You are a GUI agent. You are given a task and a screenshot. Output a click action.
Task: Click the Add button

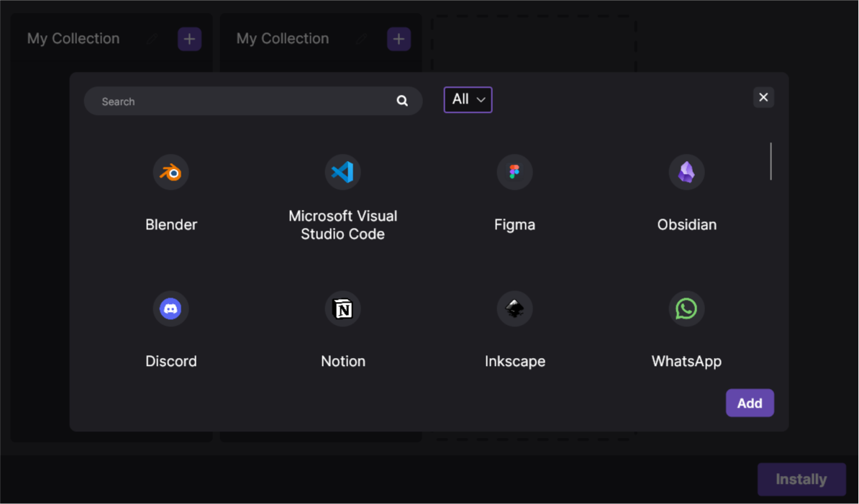coord(750,403)
